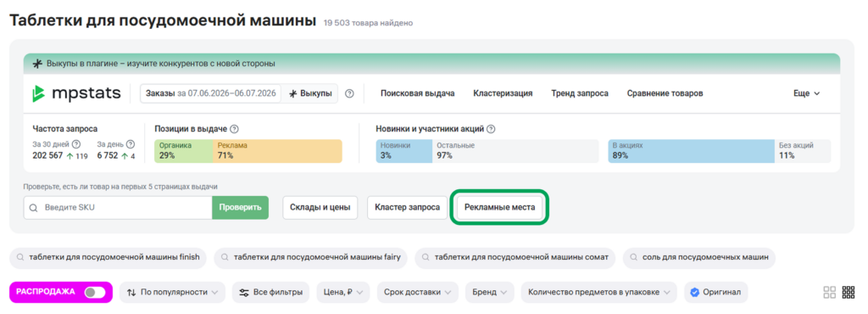The image size is (868, 314).
Task: Open Кластеризация tab
Action: [503, 93]
